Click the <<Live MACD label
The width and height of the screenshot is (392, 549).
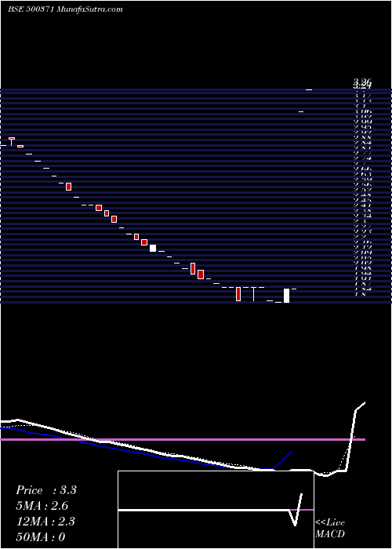[330, 529]
